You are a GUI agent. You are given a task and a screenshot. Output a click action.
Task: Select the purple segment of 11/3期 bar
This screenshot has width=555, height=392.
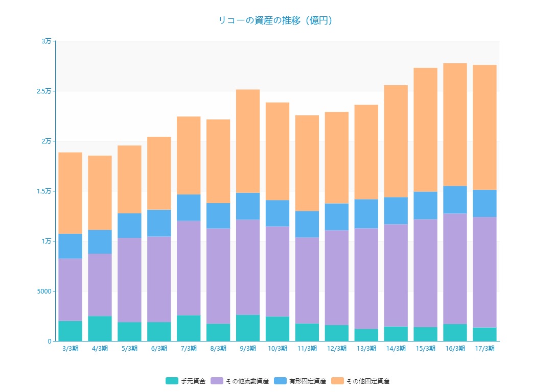point(307,280)
